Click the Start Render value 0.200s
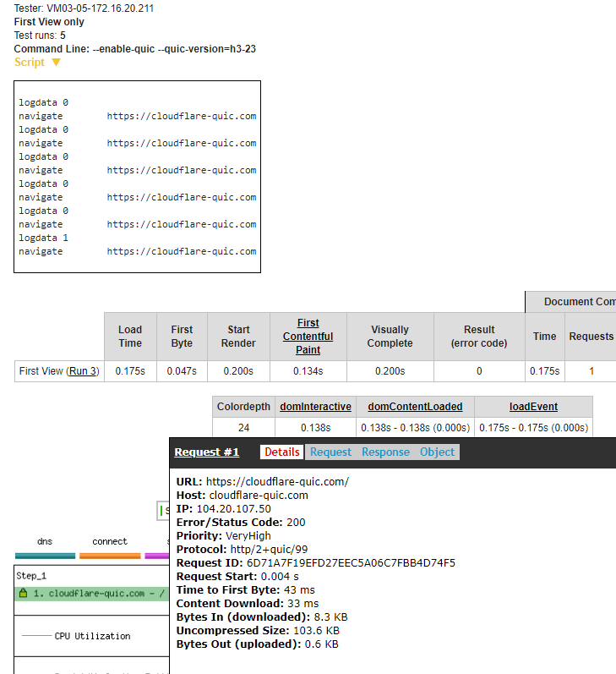616x674 pixels. coord(238,371)
